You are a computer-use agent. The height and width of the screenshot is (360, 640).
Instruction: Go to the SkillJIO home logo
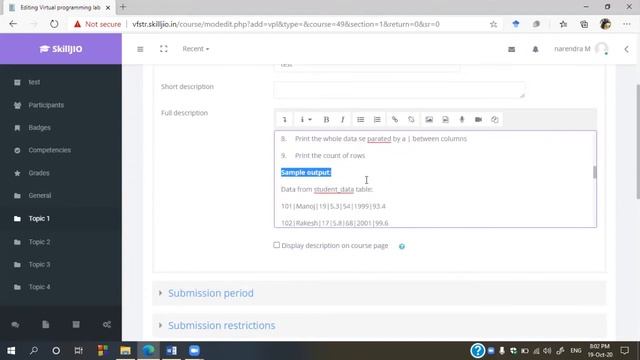coord(61,49)
